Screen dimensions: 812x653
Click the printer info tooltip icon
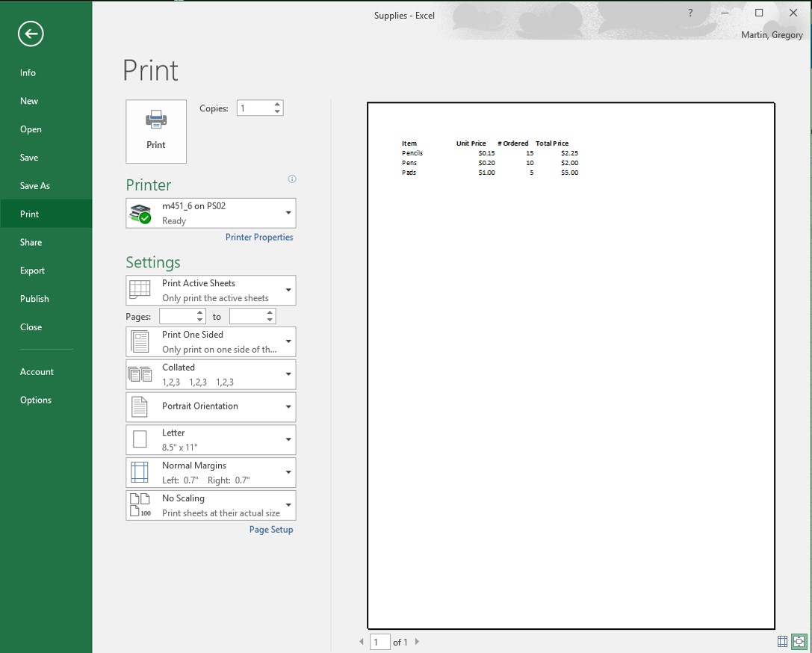click(292, 179)
